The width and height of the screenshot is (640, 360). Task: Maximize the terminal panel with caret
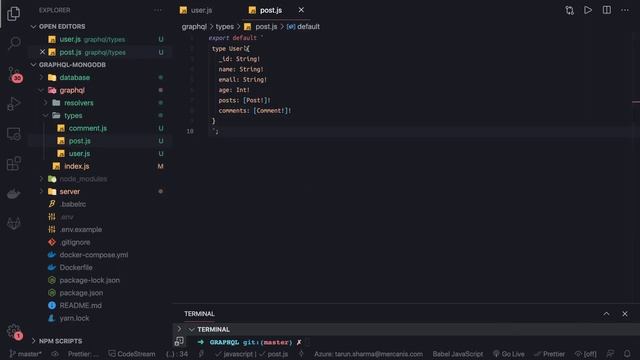(x=606, y=314)
